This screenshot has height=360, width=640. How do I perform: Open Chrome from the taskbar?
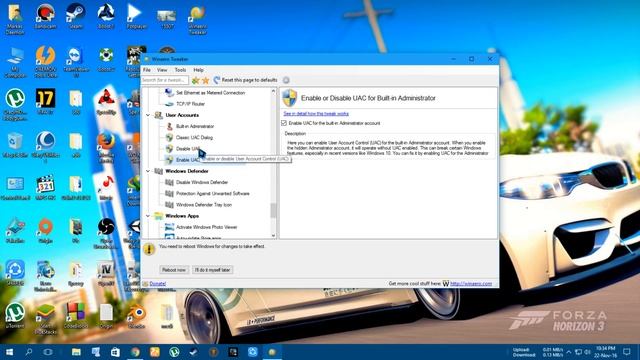click(x=135, y=352)
